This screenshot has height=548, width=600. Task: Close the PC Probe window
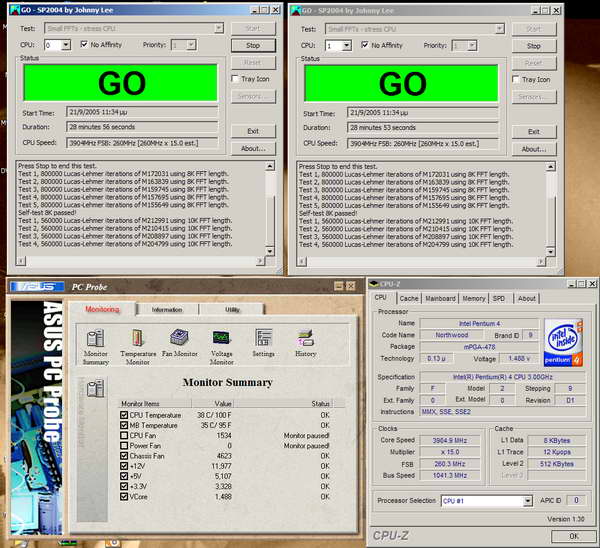click(x=351, y=286)
